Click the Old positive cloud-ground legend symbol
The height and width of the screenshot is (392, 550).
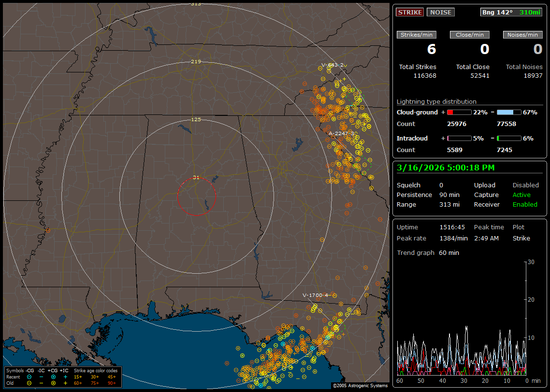point(53,383)
